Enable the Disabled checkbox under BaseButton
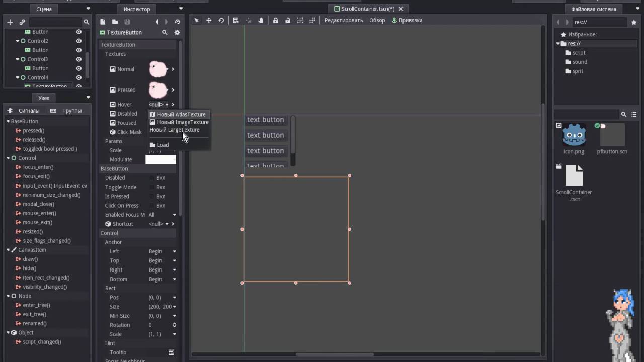644x362 pixels. (152, 178)
